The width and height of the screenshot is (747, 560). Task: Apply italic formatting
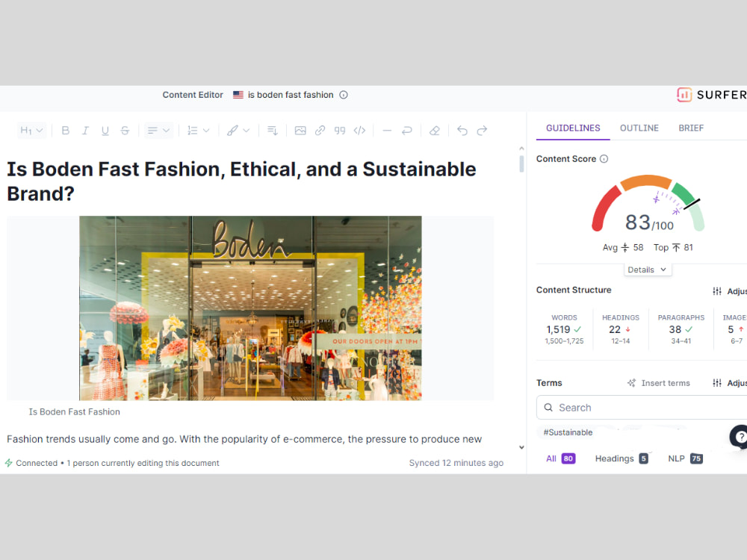[85, 131]
